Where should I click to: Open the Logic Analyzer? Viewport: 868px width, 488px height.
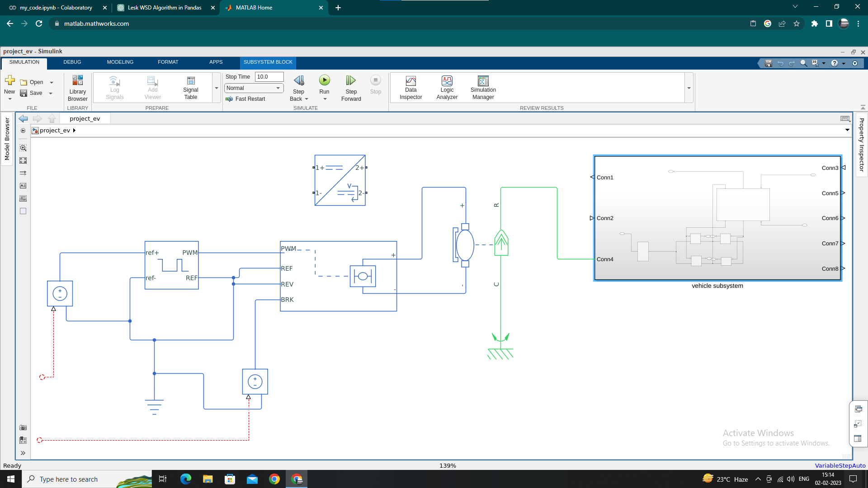pyautogui.click(x=447, y=87)
